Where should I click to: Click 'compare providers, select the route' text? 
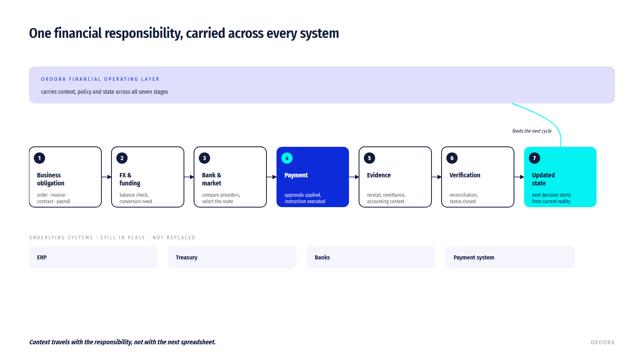[x=221, y=198]
